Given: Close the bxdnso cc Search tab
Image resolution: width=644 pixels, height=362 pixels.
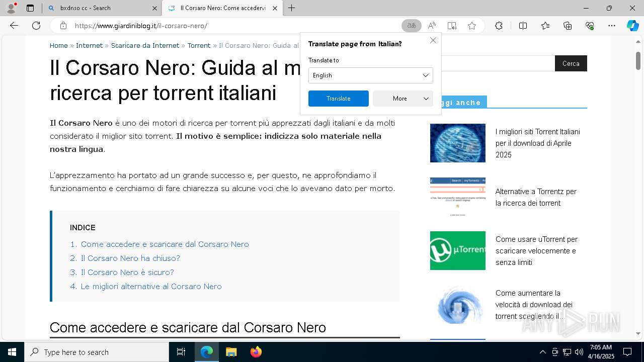Looking at the screenshot, I should click(x=154, y=8).
